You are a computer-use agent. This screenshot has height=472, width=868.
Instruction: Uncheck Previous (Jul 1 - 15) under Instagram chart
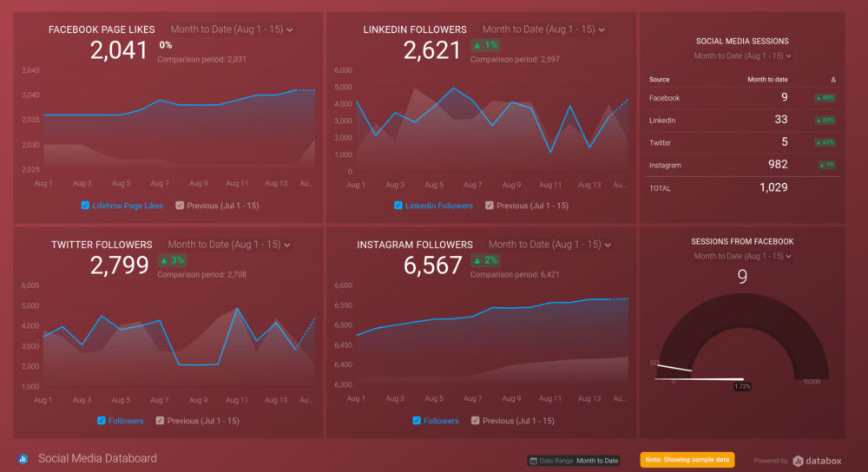[x=476, y=421]
